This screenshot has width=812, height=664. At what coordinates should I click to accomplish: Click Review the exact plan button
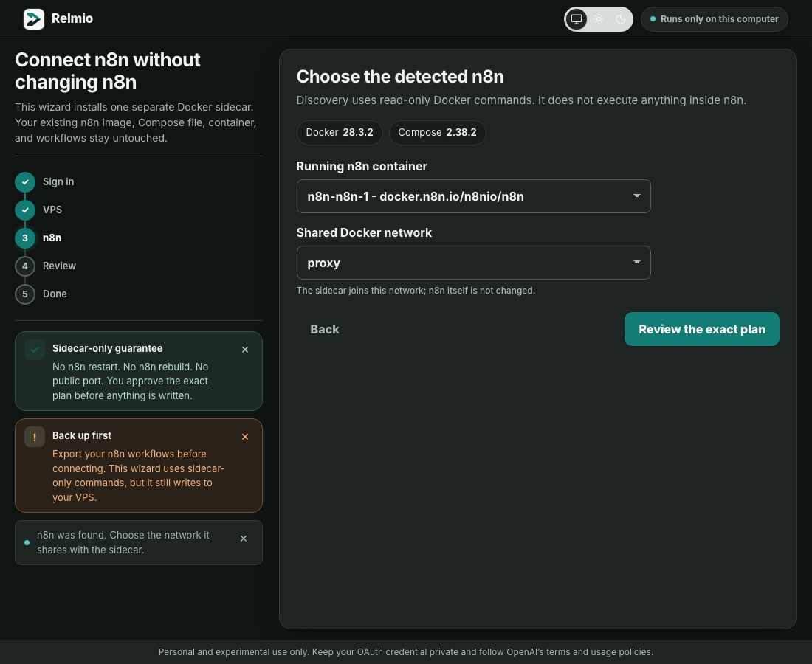(x=702, y=329)
